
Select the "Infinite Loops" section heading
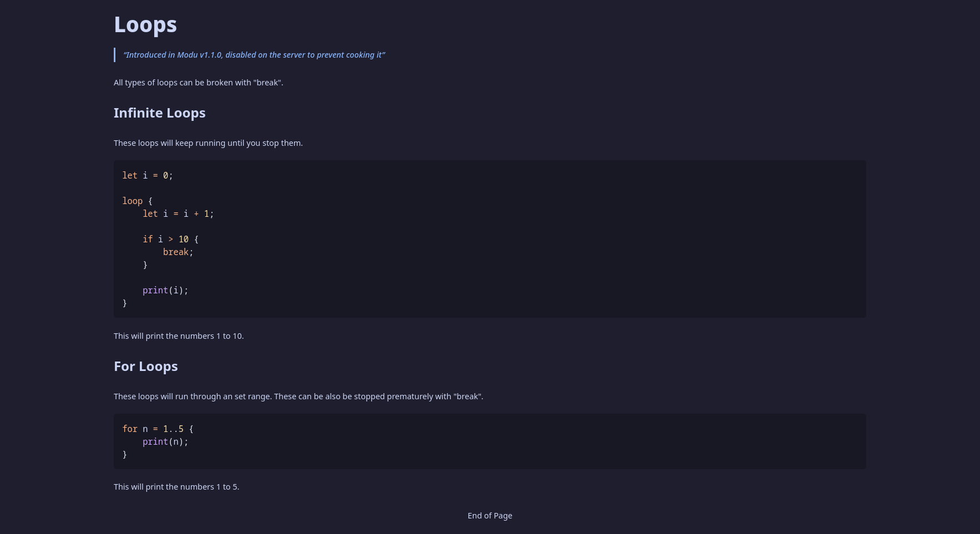click(159, 113)
